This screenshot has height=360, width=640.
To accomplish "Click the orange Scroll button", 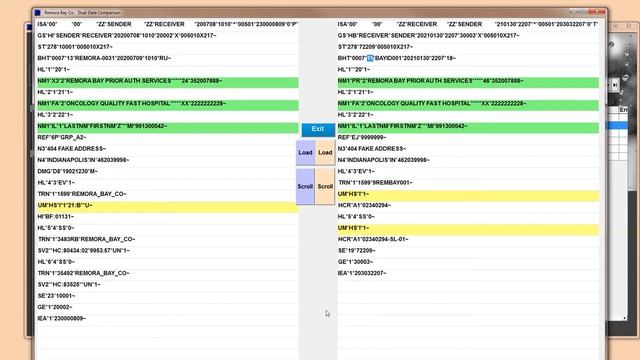I will [325, 187].
